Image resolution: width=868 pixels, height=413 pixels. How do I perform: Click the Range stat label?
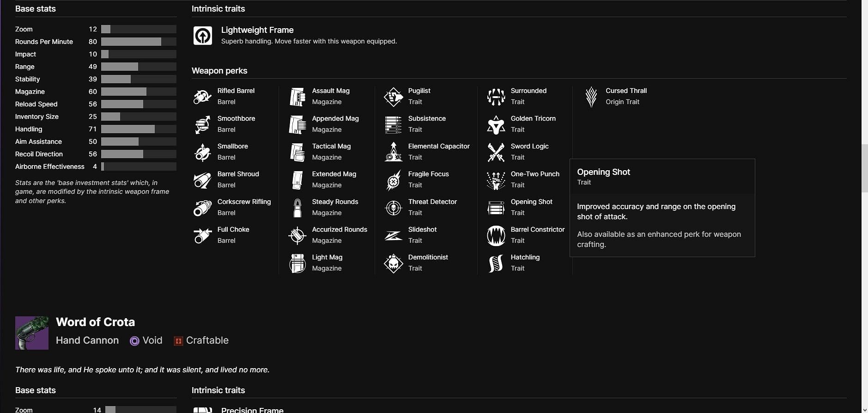point(24,67)
